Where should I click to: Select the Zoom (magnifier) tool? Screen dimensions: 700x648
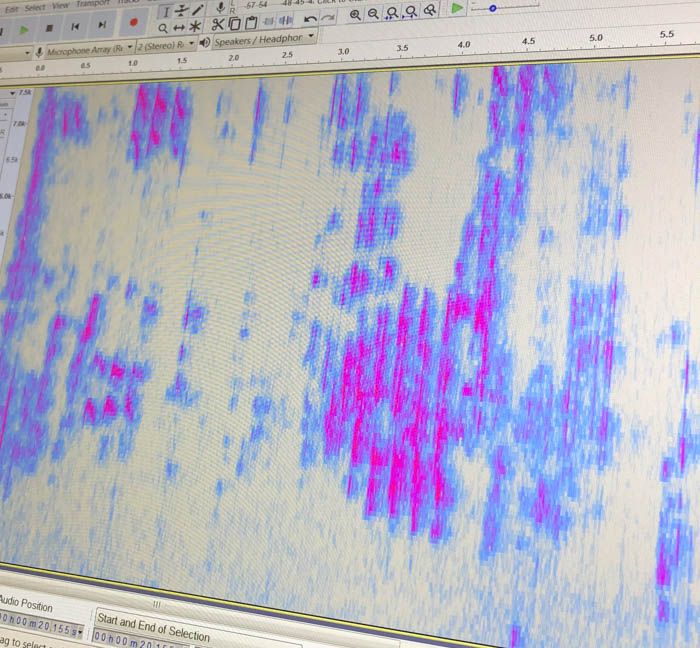click(x=163, y=29)
